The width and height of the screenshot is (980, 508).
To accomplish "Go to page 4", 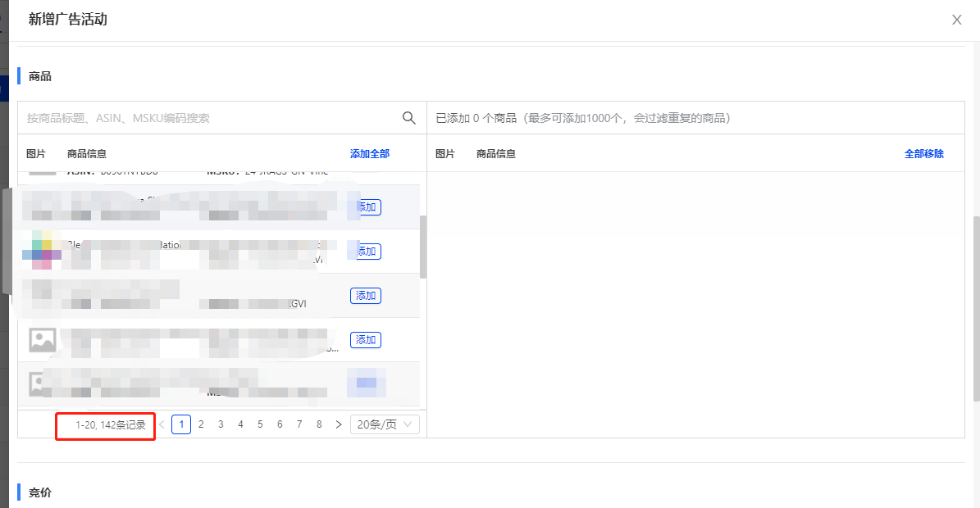I will point(240,424).
